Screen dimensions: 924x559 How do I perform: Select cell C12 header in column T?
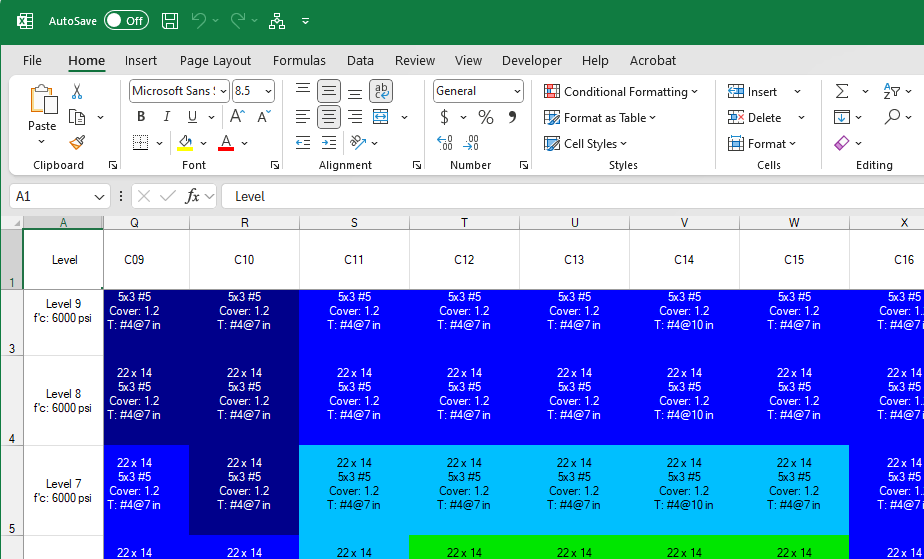click(x=464, y=260)
